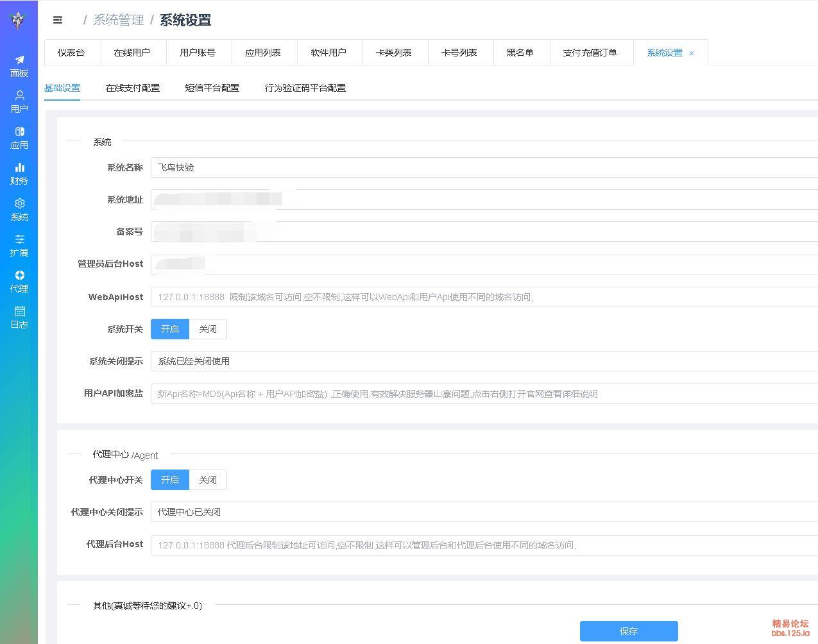Set 系统开关 to 开启
Image resolution: width=818 pixels, height=644 pixels.
[x=170, y=329]
